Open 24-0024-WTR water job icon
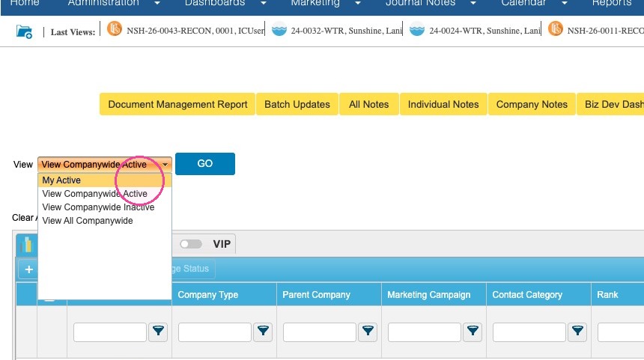This screenshot has height=360, width=644. (x=417, y=29)
